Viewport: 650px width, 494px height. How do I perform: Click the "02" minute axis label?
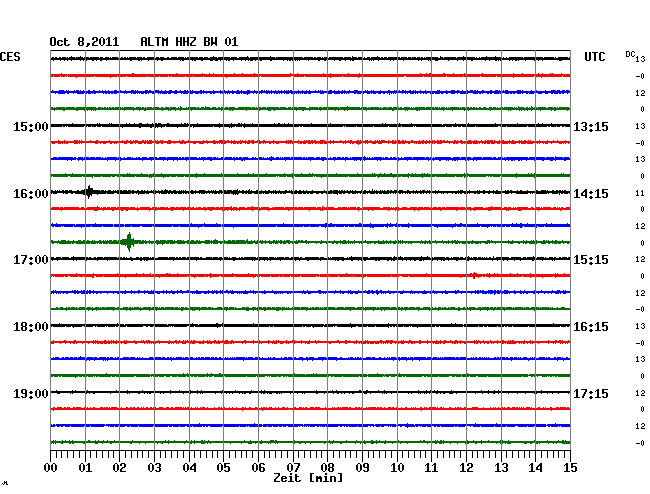[x=119, y=467]
